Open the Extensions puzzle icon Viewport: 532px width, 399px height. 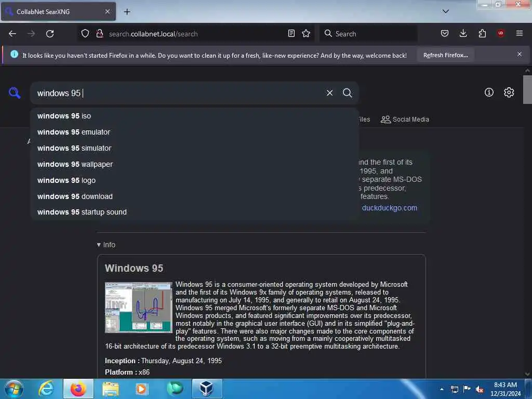[x=482, y=34]
